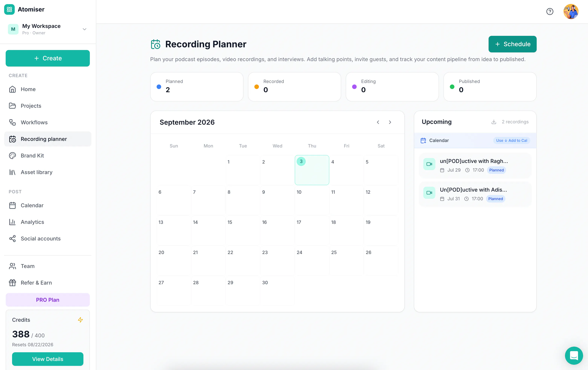Click the workspace M avatar
Image resolution: width=588 pixels, height=370 pixels.
click(x=13, y=29)
